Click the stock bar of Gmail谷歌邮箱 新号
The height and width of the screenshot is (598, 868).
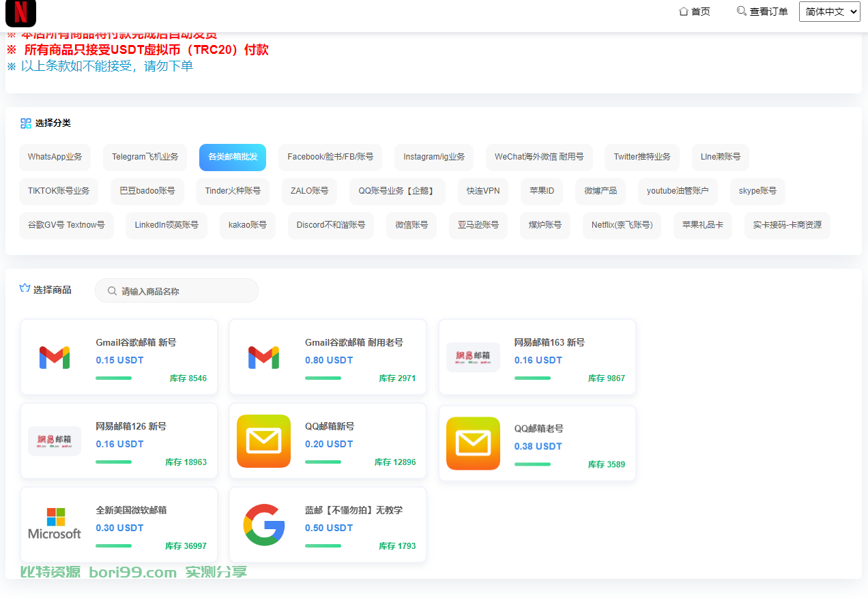pos(114,378)
